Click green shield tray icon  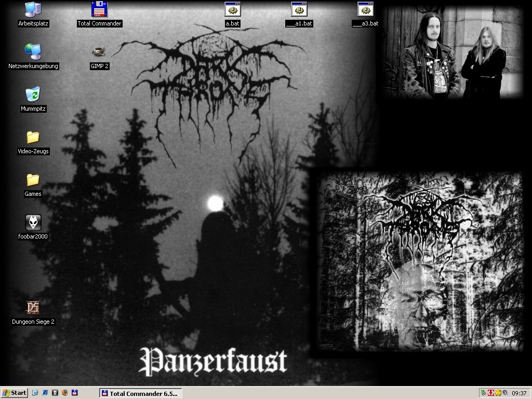click(x=484, y=393)
